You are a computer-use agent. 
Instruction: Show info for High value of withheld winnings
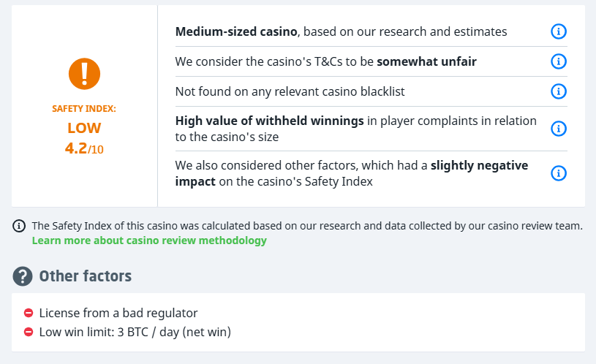(x=558, y=129)
